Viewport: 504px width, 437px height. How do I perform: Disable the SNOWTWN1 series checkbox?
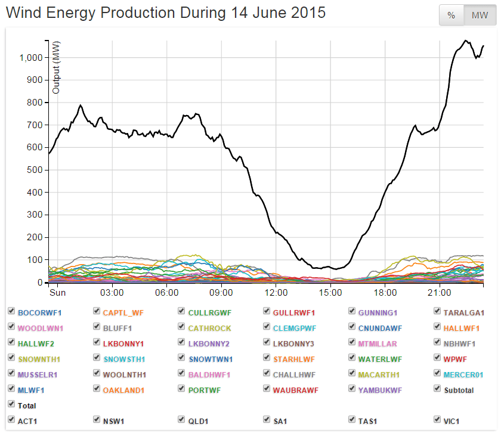182,358
